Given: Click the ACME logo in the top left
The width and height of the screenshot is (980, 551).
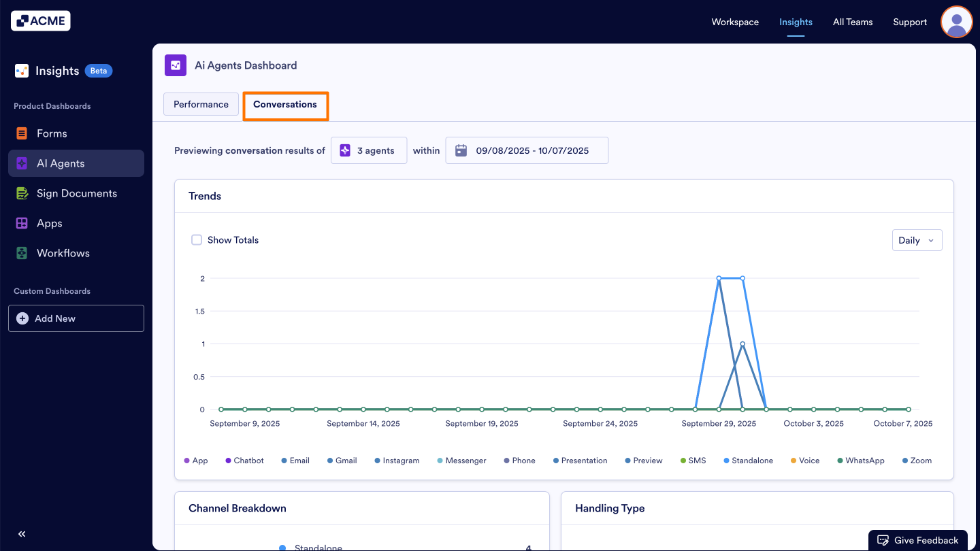Looking at the screenshot, I should pos(40,20).
